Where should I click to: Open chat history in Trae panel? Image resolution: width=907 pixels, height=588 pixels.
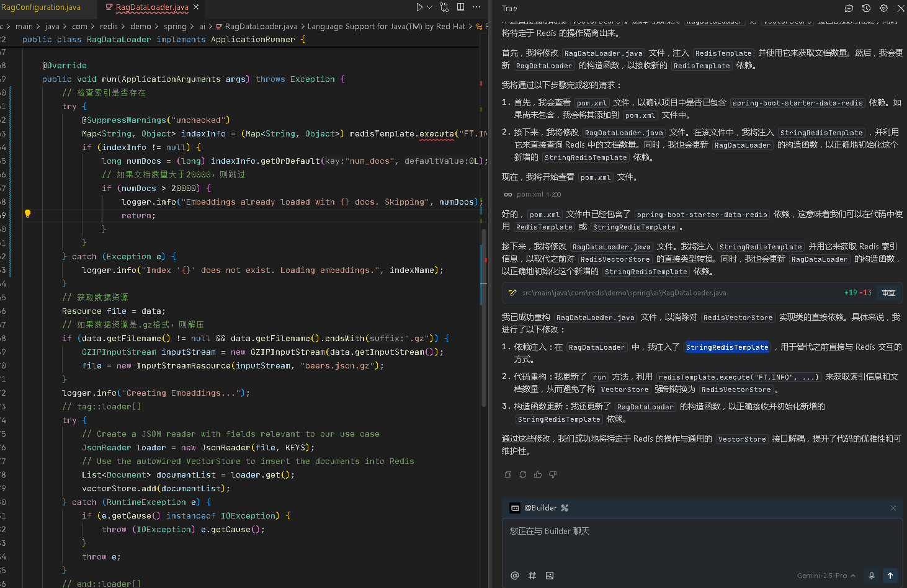point(866,8)
